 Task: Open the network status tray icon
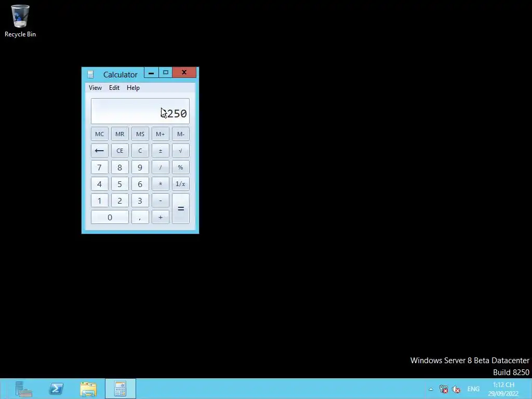[444, 389]
